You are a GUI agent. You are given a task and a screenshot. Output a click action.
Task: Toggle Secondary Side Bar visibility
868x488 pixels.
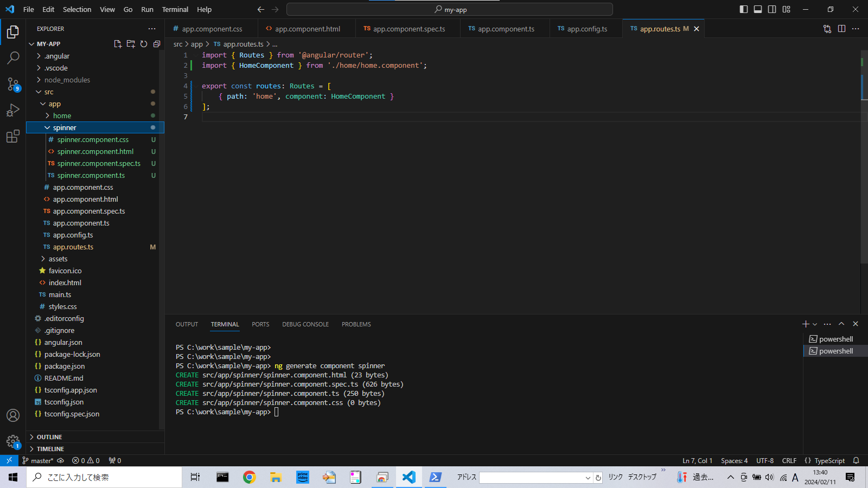point(772,9)
